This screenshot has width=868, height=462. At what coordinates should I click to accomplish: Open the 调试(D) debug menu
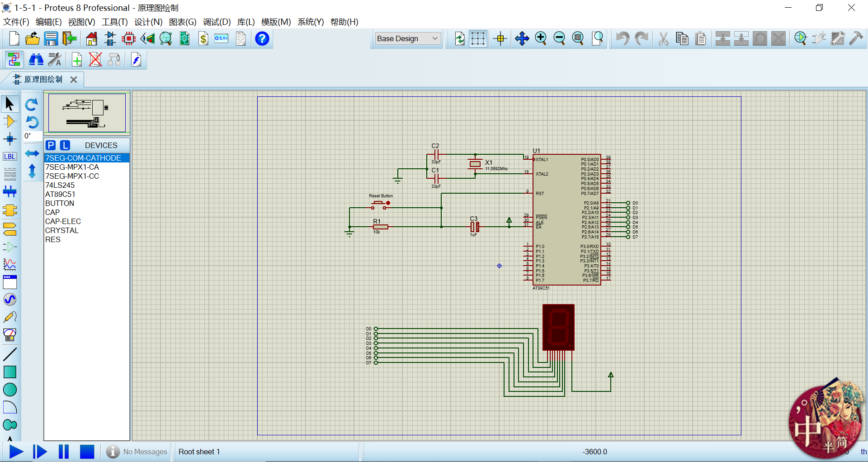click(217, 22)
